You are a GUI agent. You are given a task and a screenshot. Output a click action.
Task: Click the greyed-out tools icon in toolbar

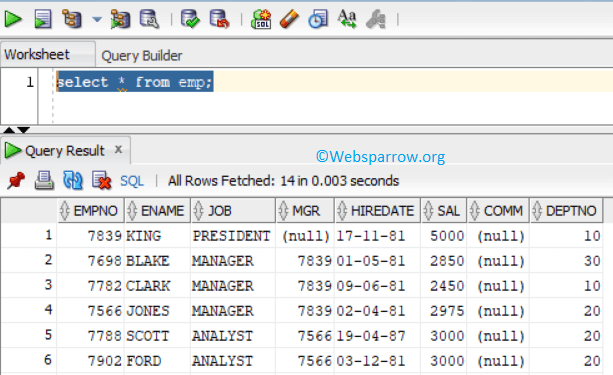point(376,19)
